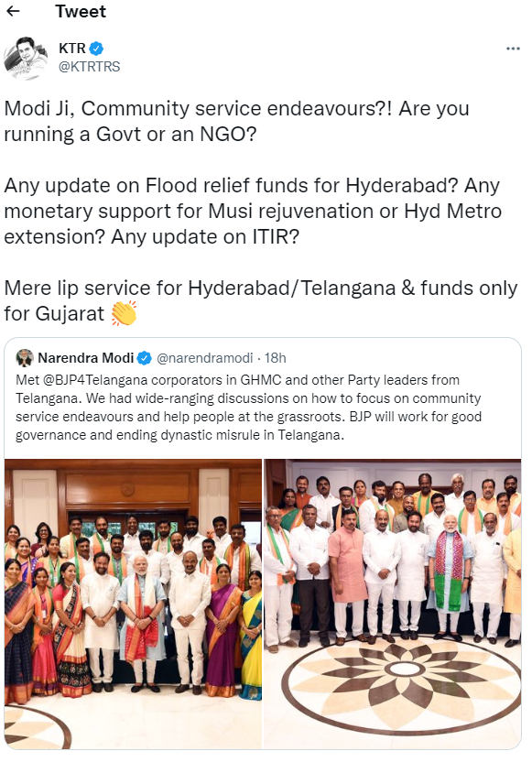
Task: Click the 'Mere lip service' paragraph text
Action: coord(261,300)
